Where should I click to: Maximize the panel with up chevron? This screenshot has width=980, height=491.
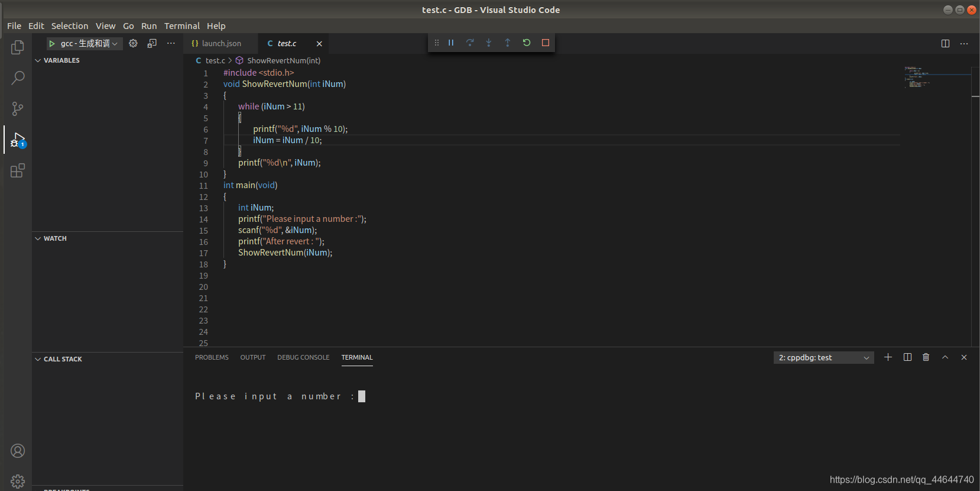(x=945, y=357)
